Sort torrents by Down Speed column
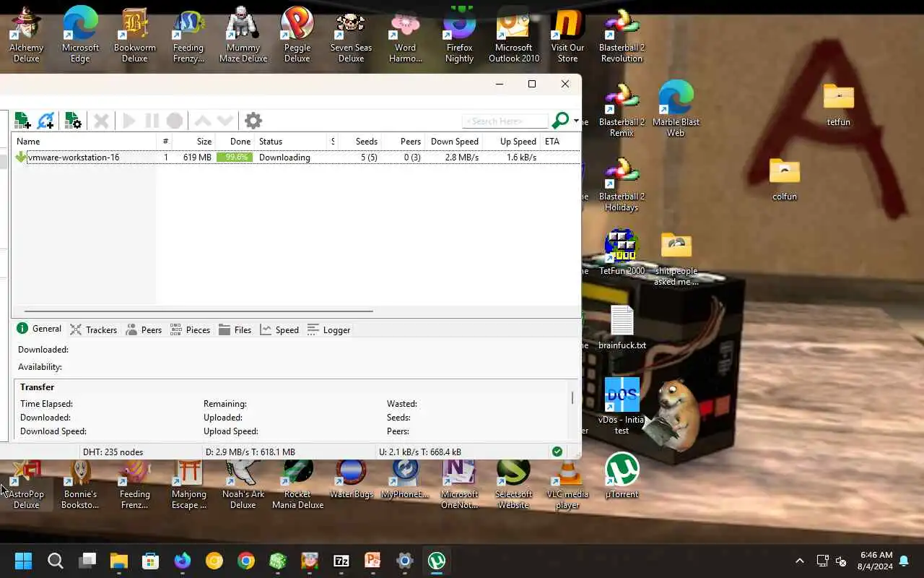 pyautogui.click(x=453, y=142)
